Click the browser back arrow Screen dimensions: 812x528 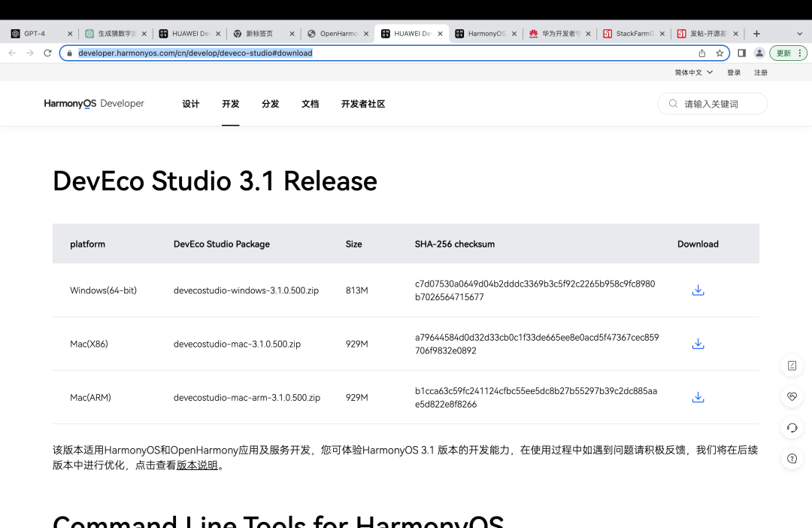click(x=13, y=53)
